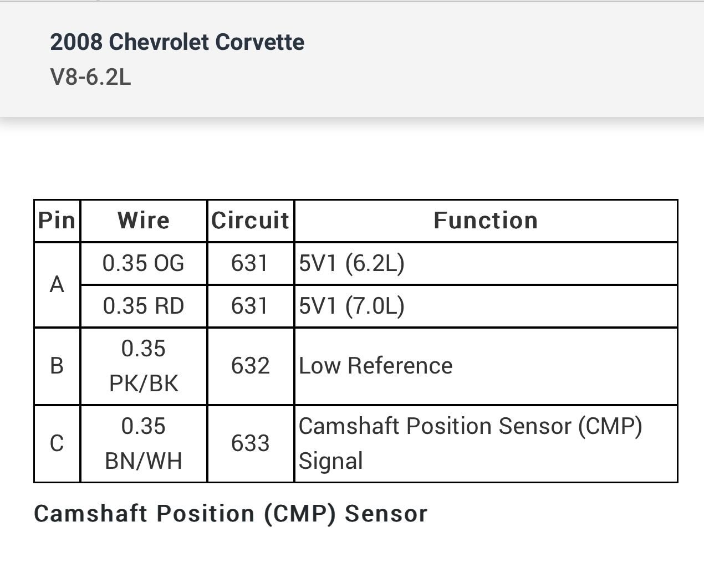704x588 pixels.
Task: Select the pin A cell
Action: coord(57,284)
